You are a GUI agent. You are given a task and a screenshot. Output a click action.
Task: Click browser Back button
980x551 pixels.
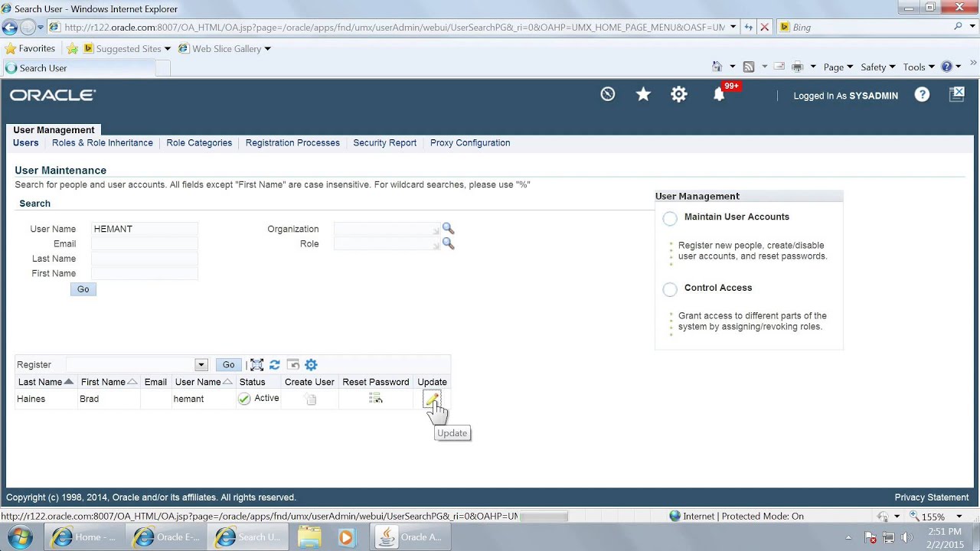[9, 28]
